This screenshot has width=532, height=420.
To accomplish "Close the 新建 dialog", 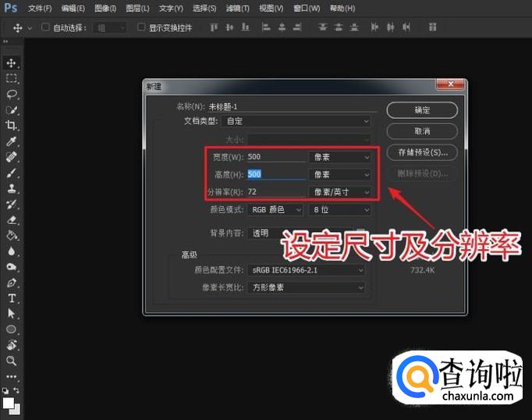I will (450, 84).
